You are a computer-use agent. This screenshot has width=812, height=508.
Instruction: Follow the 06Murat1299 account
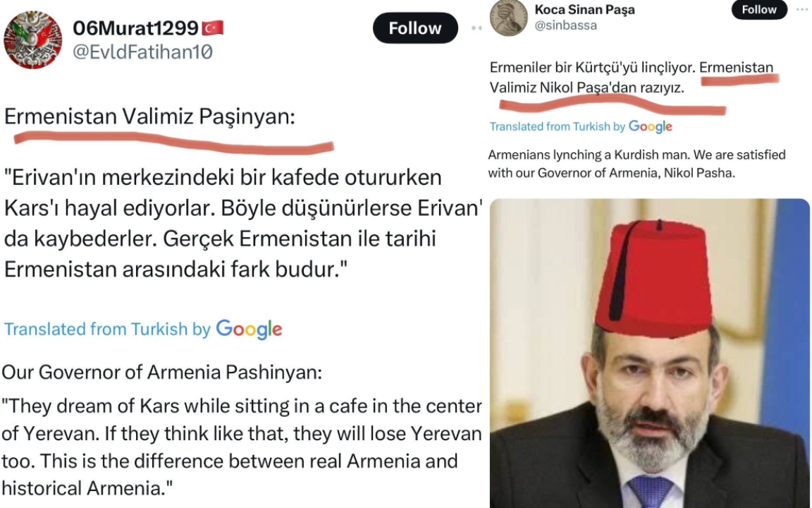click(415, 28)
